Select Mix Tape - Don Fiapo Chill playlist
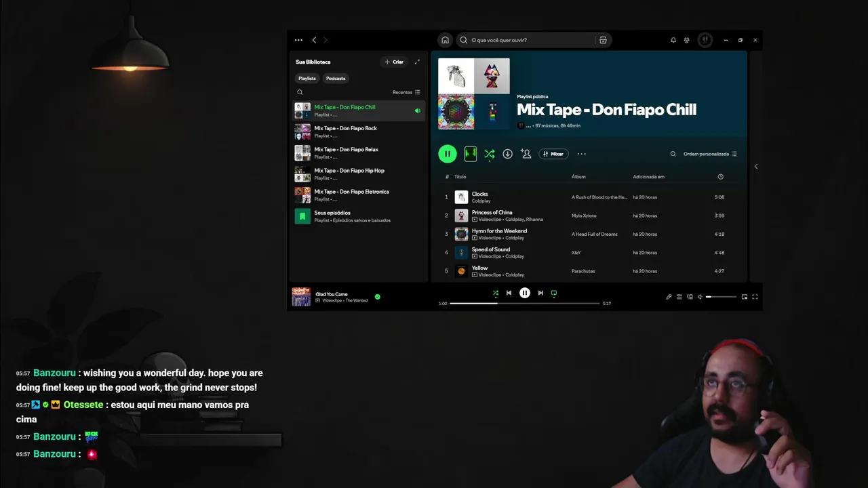The height and width of the screenshot is (488, 868). [359, 110]
